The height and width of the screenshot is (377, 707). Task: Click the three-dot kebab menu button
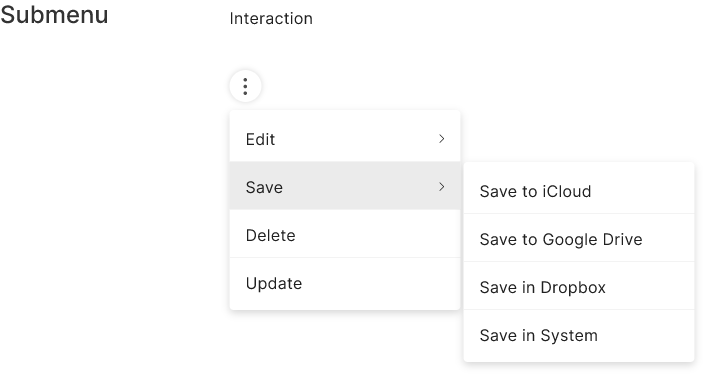coord(245,86)
